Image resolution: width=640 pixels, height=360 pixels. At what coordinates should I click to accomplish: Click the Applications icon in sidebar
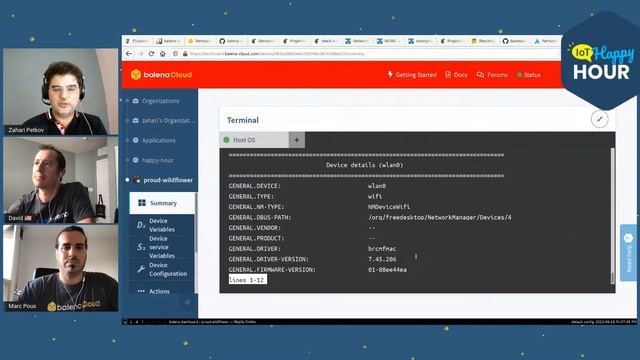[136, 140]
